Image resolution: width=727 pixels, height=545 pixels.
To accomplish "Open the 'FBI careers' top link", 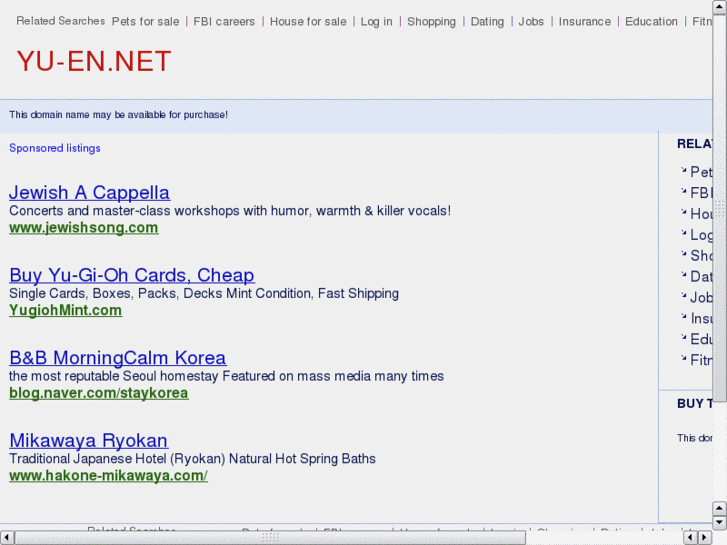I will (224, 22).
